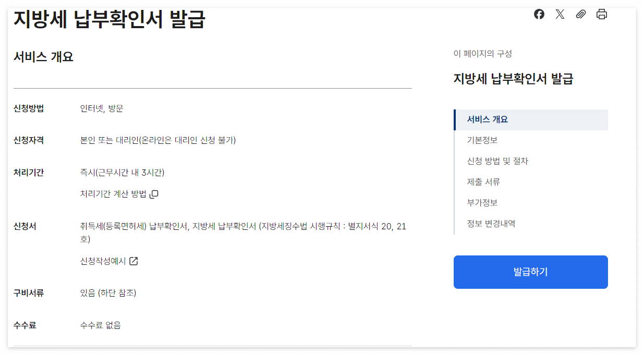The height and width of the screenshot is (355, 644).
Task: Select the X logo icon in header
Action: click(560, 14)
